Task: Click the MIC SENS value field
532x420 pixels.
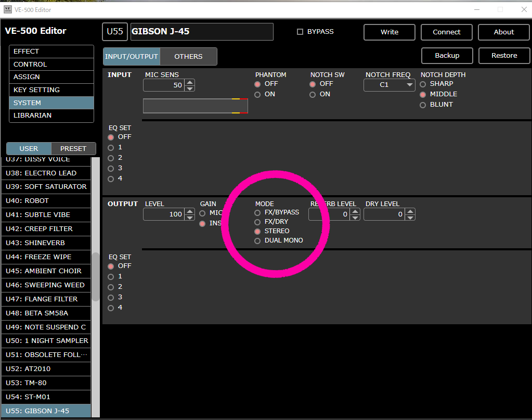Action: (x=164, y=85)
